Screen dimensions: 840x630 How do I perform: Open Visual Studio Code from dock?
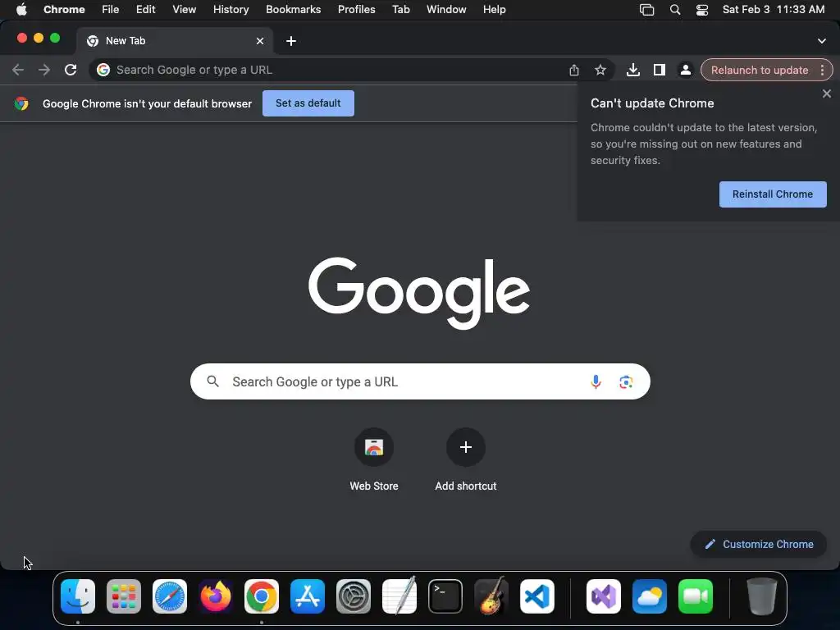point(537,596)
